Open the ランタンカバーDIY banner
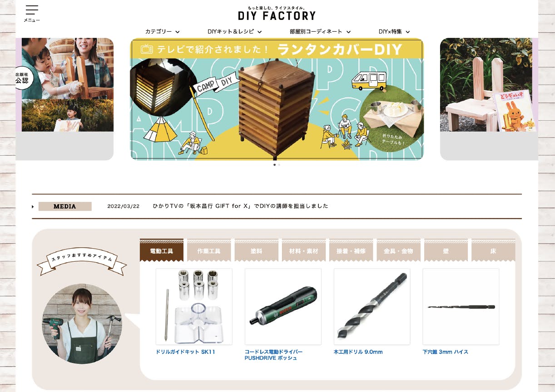555x392 pixels. (277, 99)
